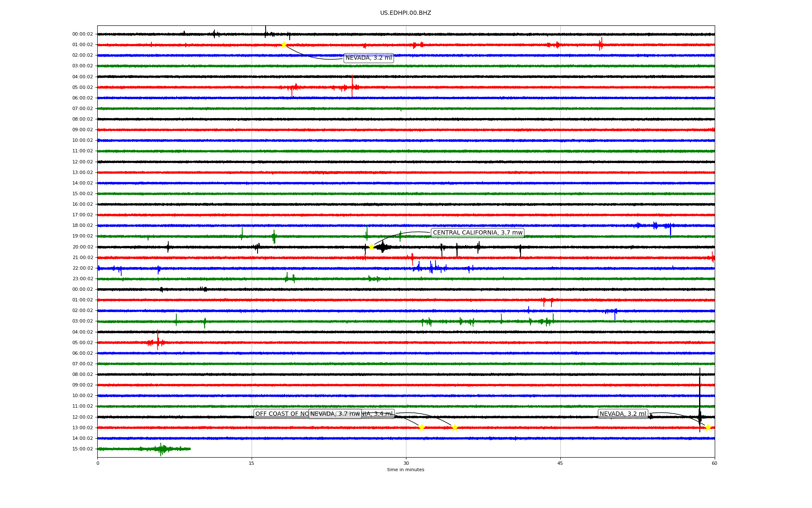Click the star marker linked to CENTRAL CALIFORNIA label

(x=371, y=247)
